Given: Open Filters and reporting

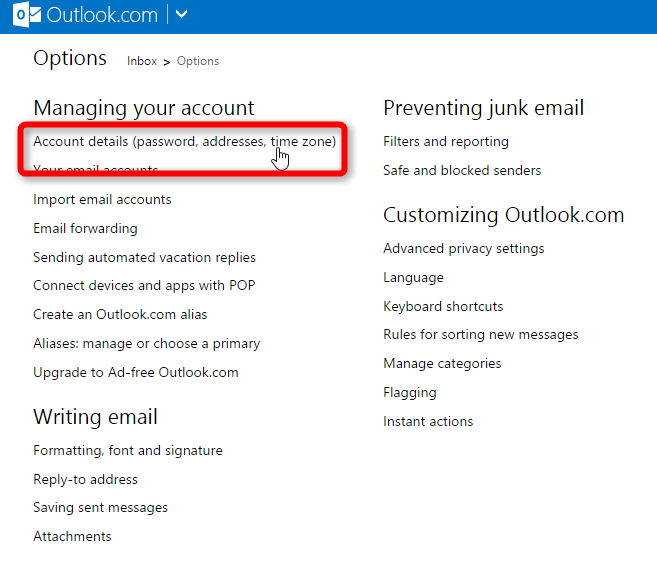Looking at the screenshot, I should 446,142.
